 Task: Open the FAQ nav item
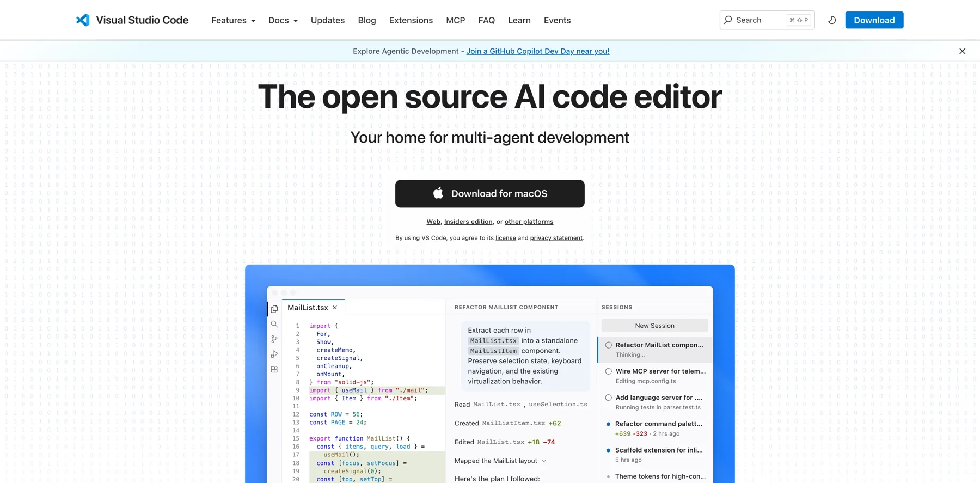(487, 20)
